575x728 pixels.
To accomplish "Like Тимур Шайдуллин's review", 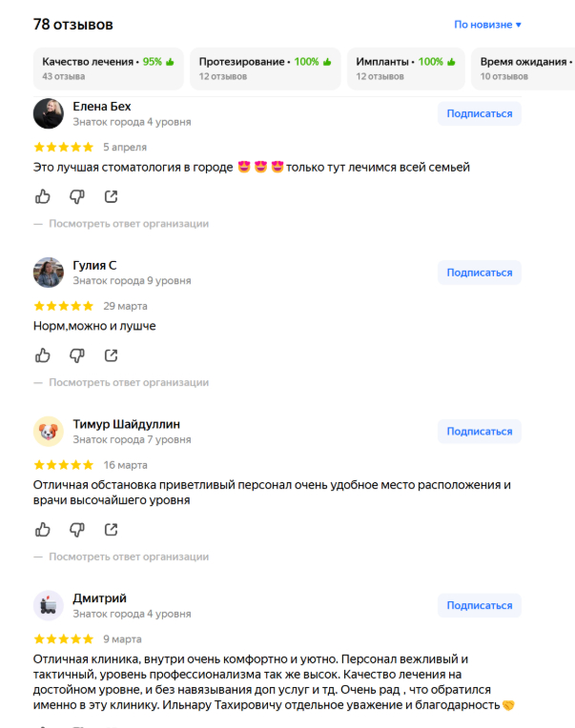I will (x=43, y=529).
